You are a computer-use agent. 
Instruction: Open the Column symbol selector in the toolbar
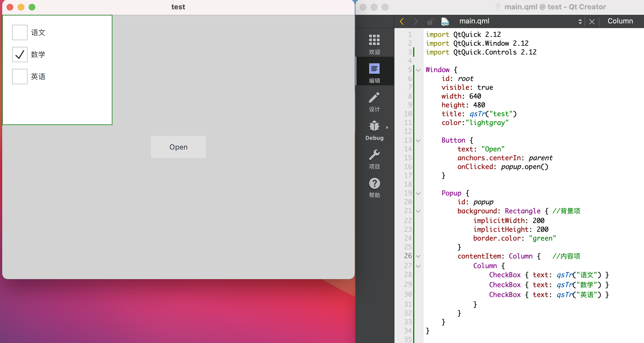click(620, 21)
